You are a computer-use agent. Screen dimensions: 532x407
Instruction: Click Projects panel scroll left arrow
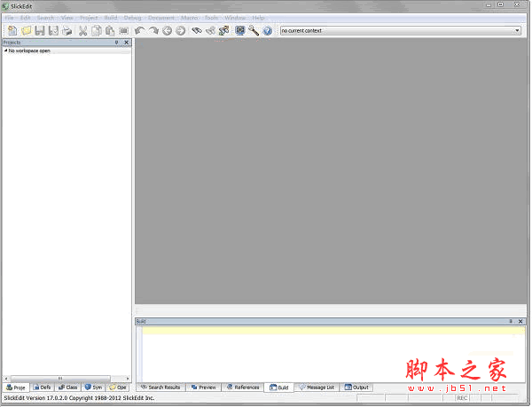[x=6, y=378]
